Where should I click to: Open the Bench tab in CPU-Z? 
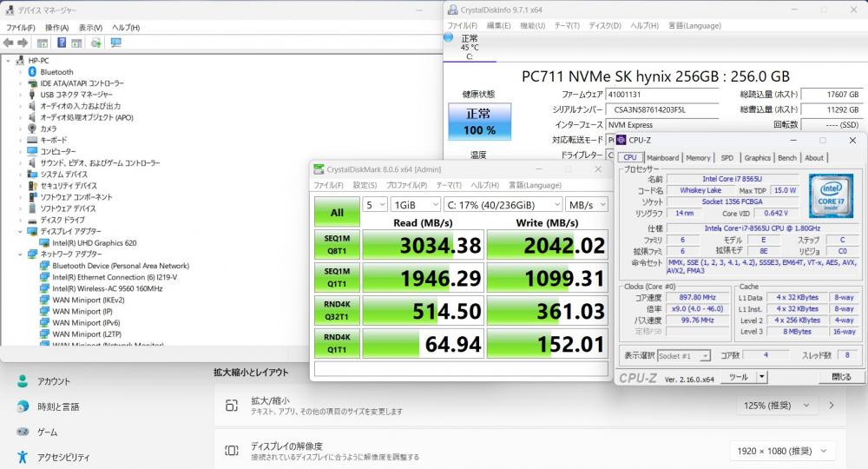[x=786, y=158]
